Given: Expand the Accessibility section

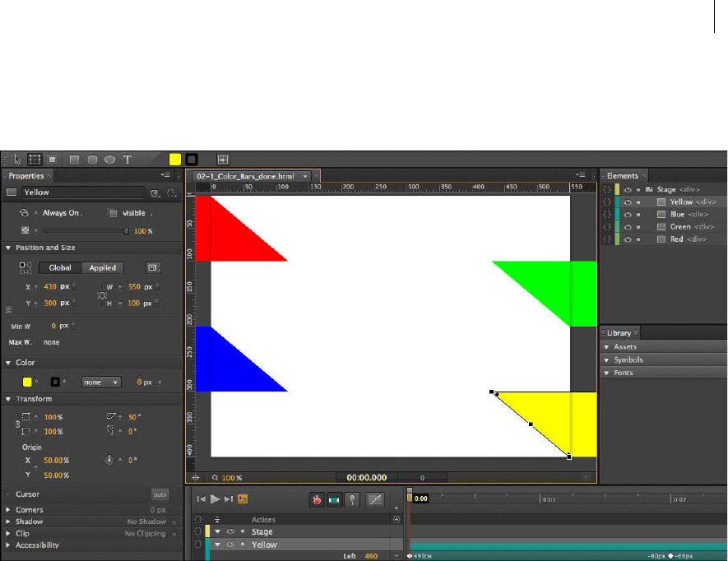Looking at the screenshot, I should click(8, 545).
